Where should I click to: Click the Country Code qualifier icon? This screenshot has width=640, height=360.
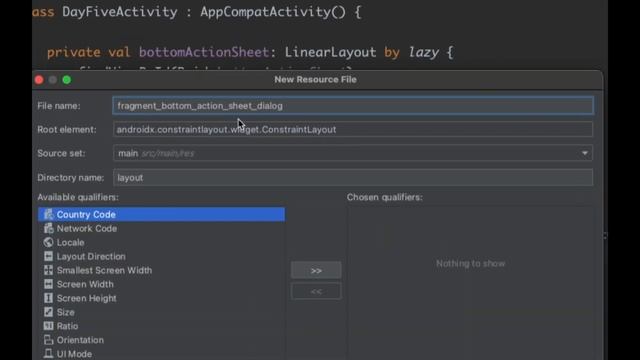click(x=49, y=214)
